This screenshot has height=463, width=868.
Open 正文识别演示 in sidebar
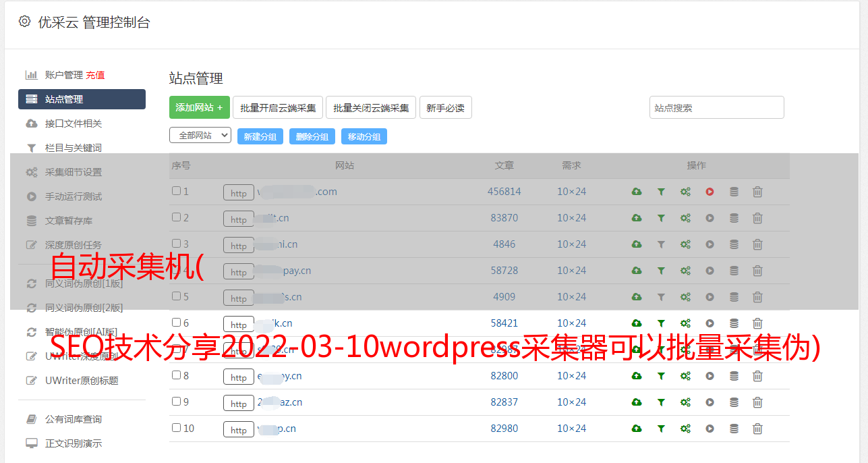coord(74,443)
